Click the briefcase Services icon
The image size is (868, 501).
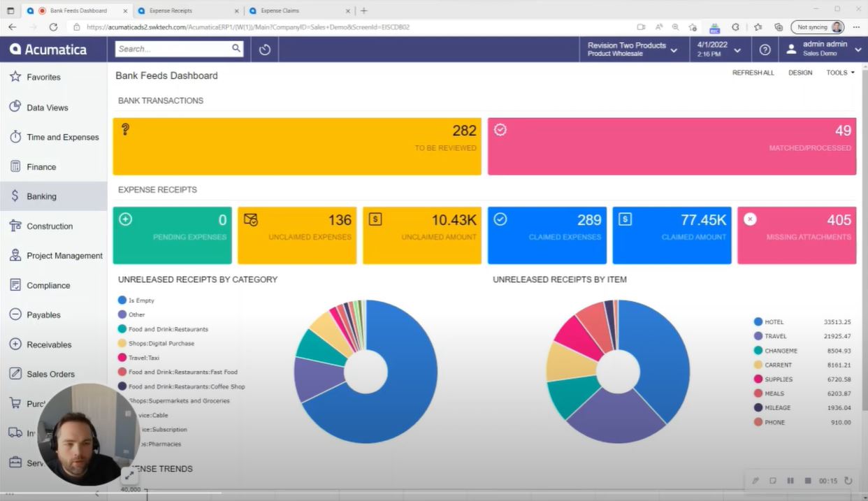tap(15, 463)
